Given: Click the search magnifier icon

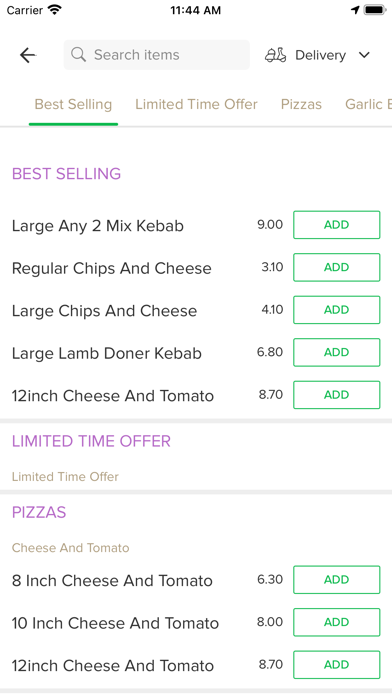Looking at the screenshot, I should (79, 55).
